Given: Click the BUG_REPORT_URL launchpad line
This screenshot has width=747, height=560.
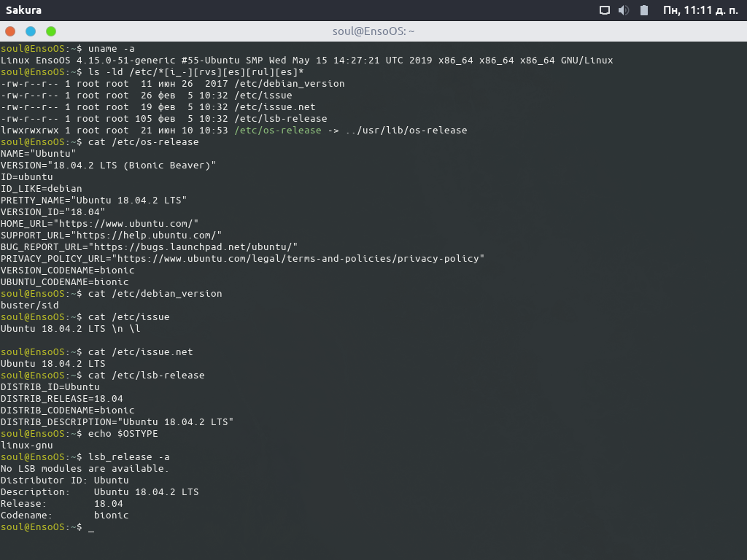Looking at the screenshot, I should tap(149, 247).
